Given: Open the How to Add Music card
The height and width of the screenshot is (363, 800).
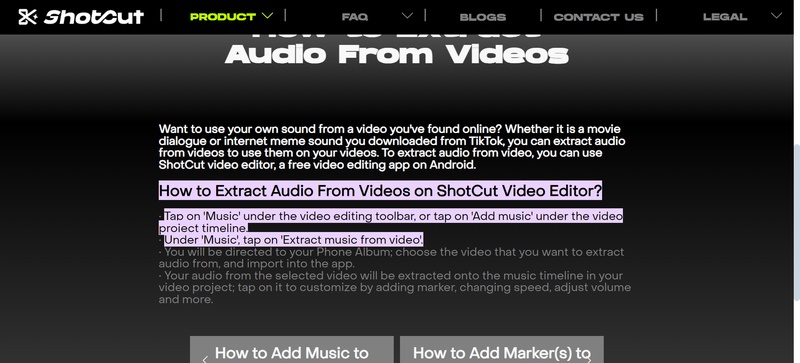Looking at the screenshot, I should tap(292, 350).
